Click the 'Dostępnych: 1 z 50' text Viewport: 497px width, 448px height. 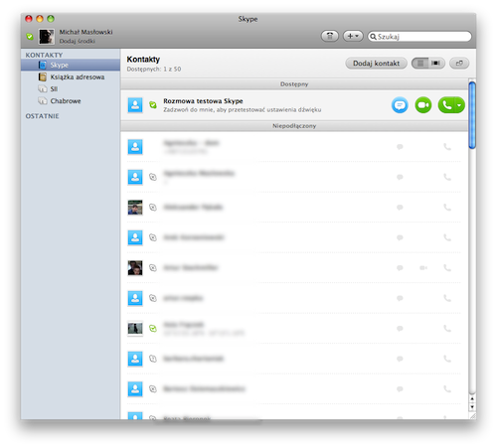(154, 69)
